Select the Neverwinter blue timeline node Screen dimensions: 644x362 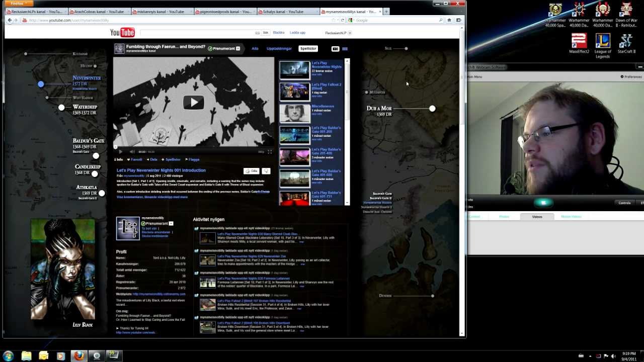41,84
